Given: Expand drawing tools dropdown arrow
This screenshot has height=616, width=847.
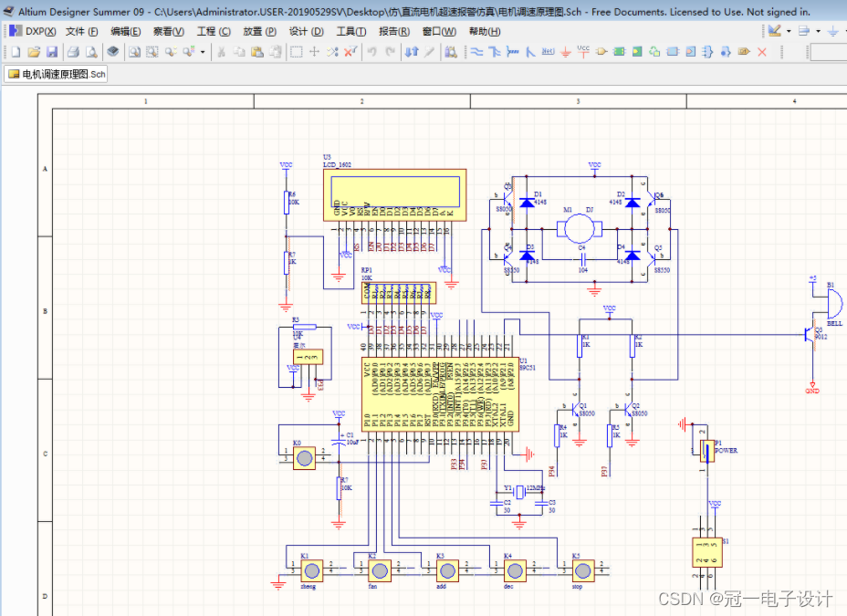Looking at the screenshot, I should [x=789, y=31].
